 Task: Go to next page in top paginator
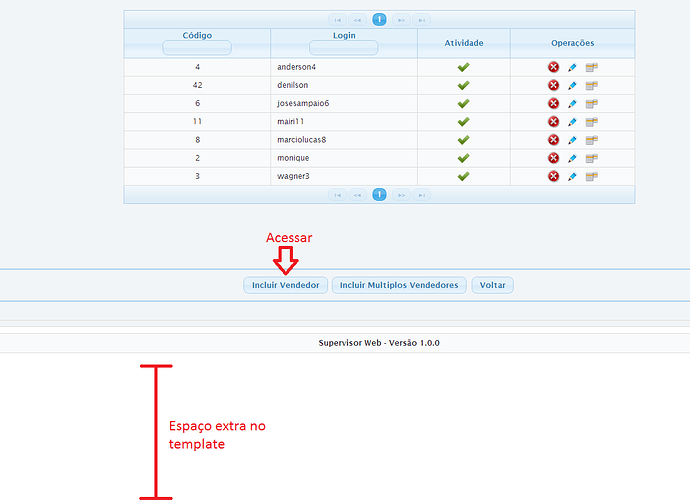(x=401, y=20)
